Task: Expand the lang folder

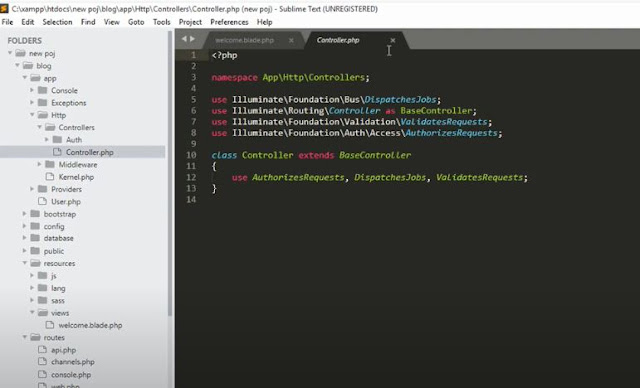Action: coord(32,288)
